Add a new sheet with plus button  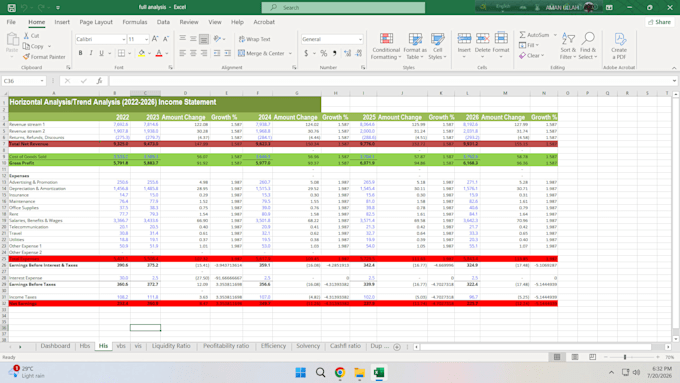pos(397,347)
